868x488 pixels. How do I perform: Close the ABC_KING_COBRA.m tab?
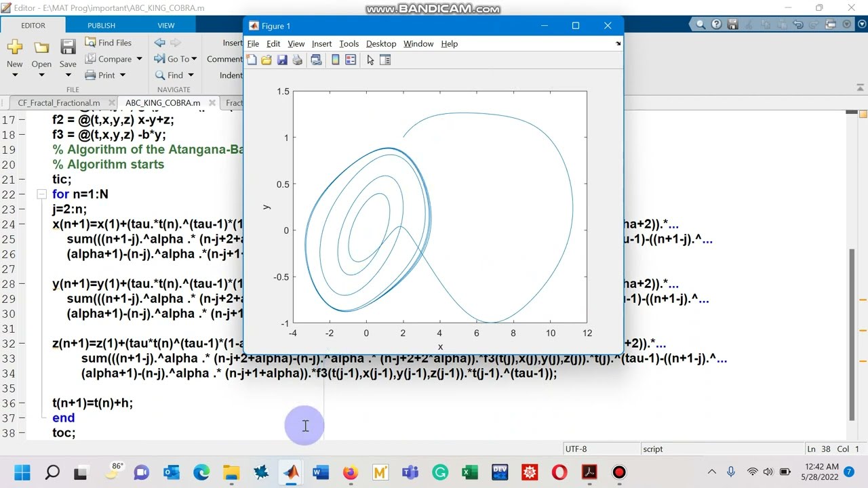click(x=212, y=103)
